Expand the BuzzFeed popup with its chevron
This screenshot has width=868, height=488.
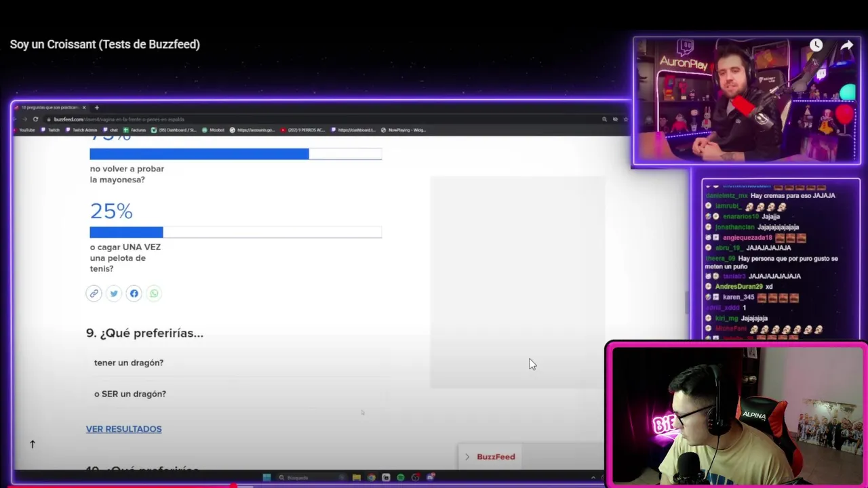tap(467, 457)
